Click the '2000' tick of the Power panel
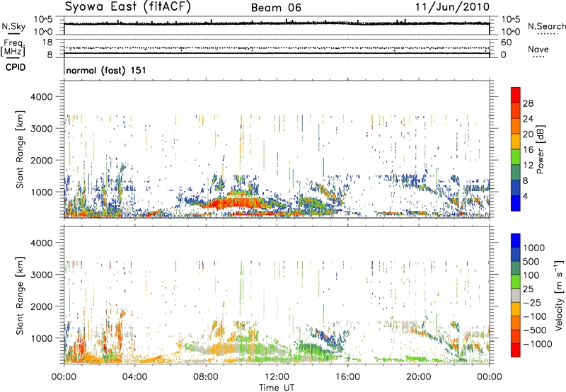This screenshot has width=566, height=392. [x=41, y=160]
